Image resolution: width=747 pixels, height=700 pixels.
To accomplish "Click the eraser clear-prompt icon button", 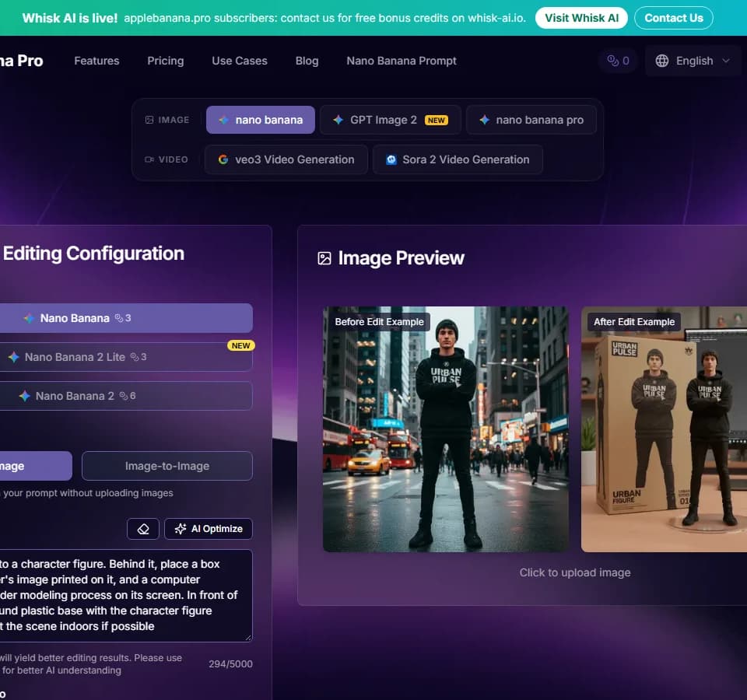I will (143, 529).
